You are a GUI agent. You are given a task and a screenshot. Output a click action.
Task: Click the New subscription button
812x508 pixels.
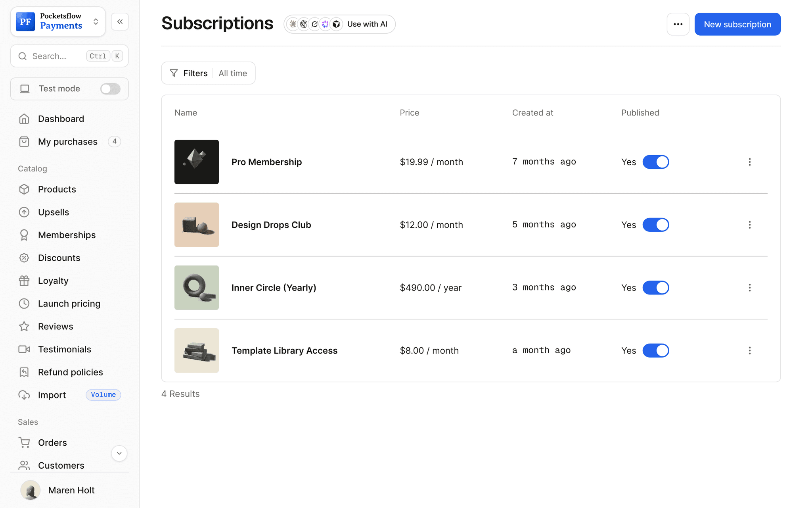[737, 24]
